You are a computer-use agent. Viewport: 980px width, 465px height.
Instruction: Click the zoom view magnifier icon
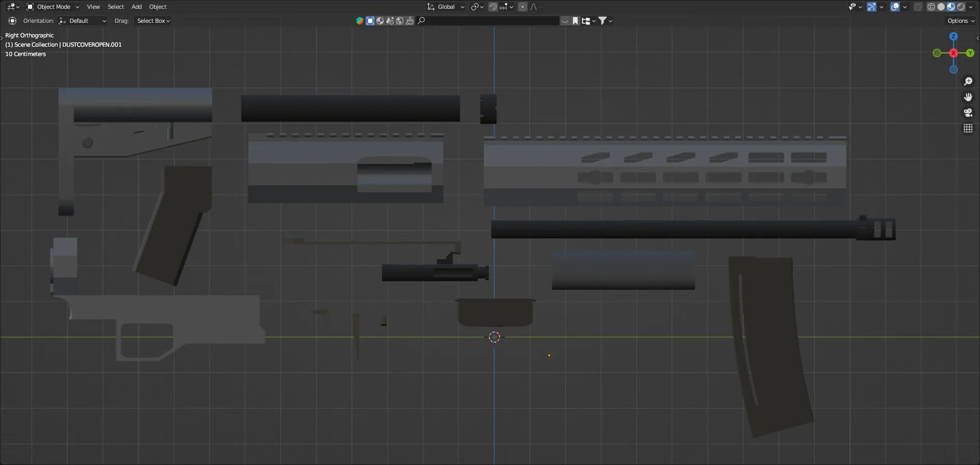click(968, 81)
